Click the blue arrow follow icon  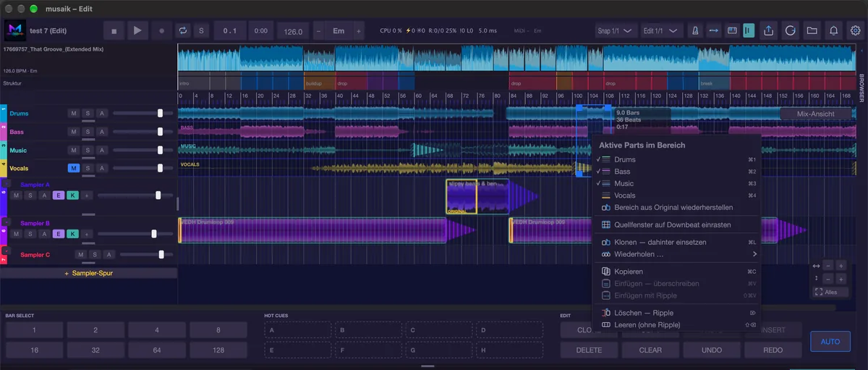tap(713, 31)
